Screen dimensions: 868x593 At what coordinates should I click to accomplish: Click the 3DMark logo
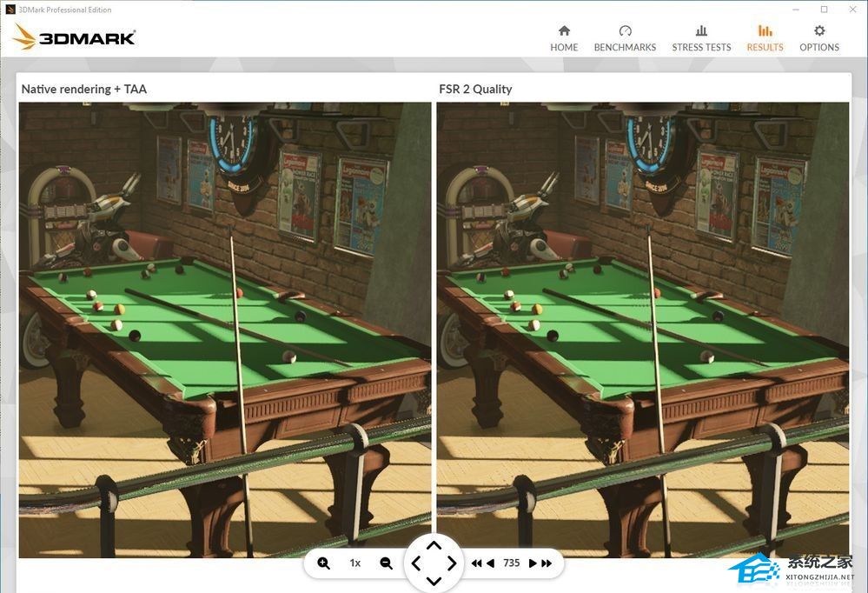(x=74, y=37)
